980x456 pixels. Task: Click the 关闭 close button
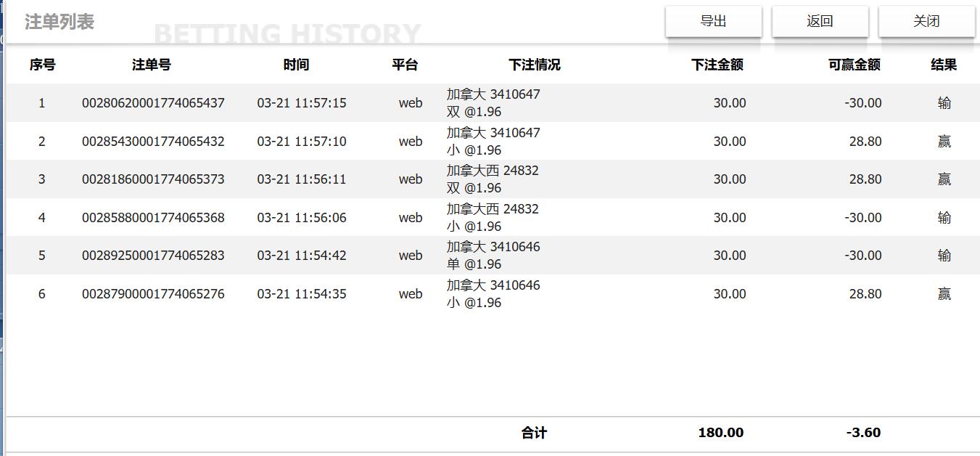(926, 21)
